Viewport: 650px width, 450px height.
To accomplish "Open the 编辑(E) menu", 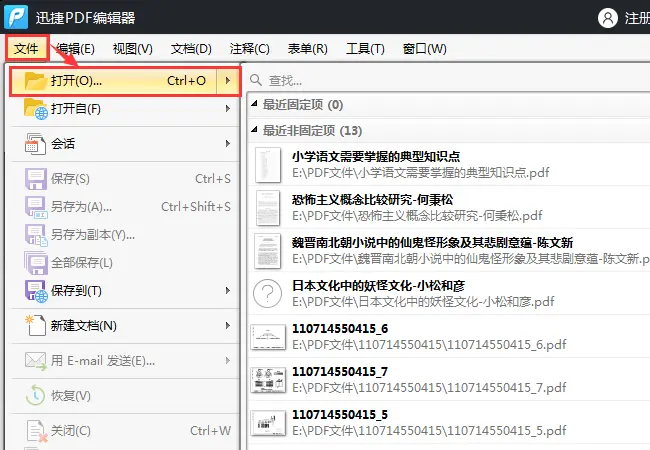I will pos(75,49).
